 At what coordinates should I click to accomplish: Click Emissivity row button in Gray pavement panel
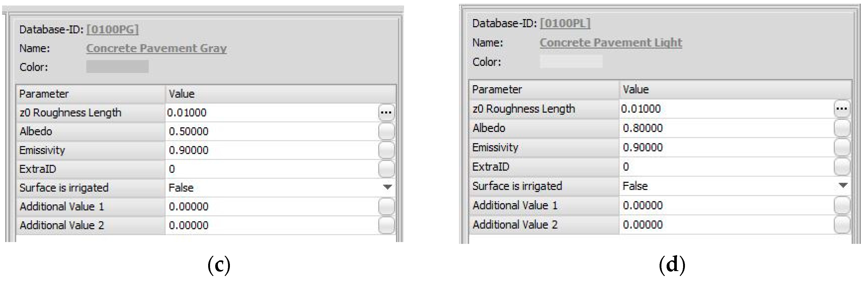click(x=386, y=150)
